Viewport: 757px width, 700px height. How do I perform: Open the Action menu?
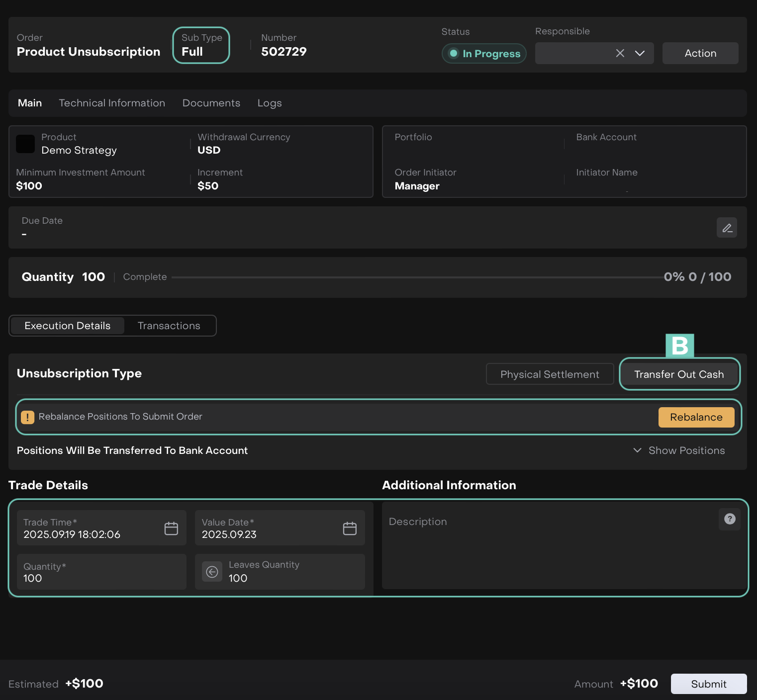(700, 53)
